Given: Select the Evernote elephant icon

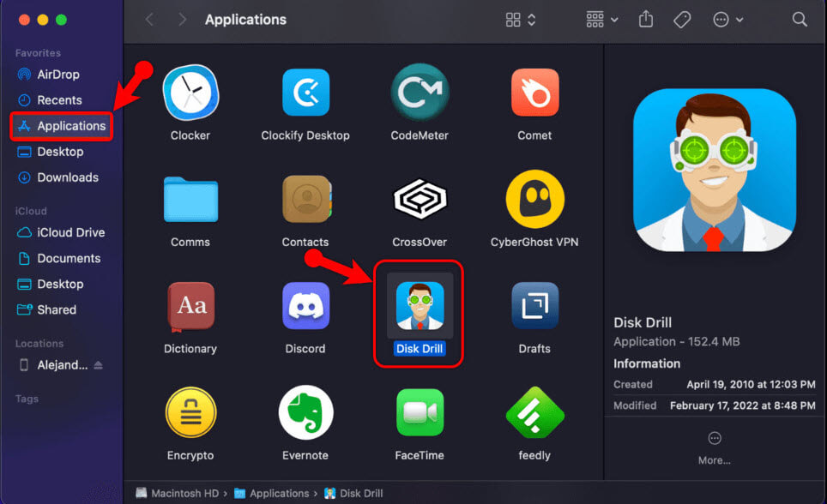Looking at the screenshot, I should (x=305, y=412).
